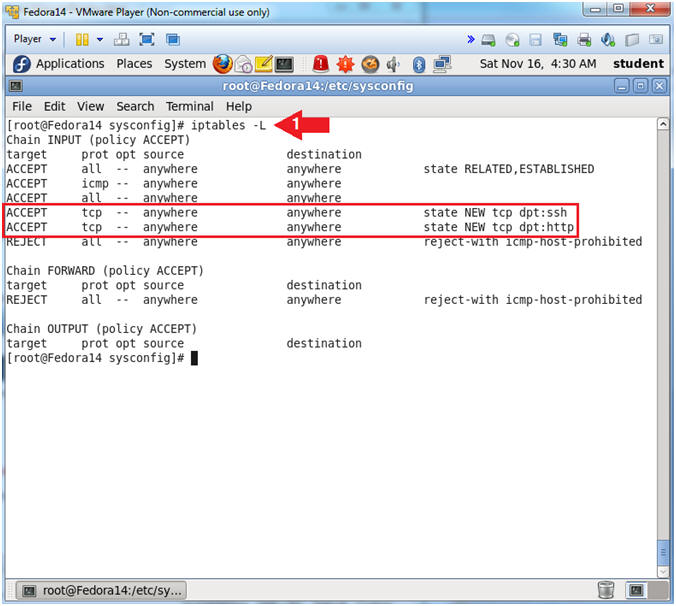Click the rightmost VMware message device icon
Viewport: 676px width, 606px height.
[x=656, y=40]
